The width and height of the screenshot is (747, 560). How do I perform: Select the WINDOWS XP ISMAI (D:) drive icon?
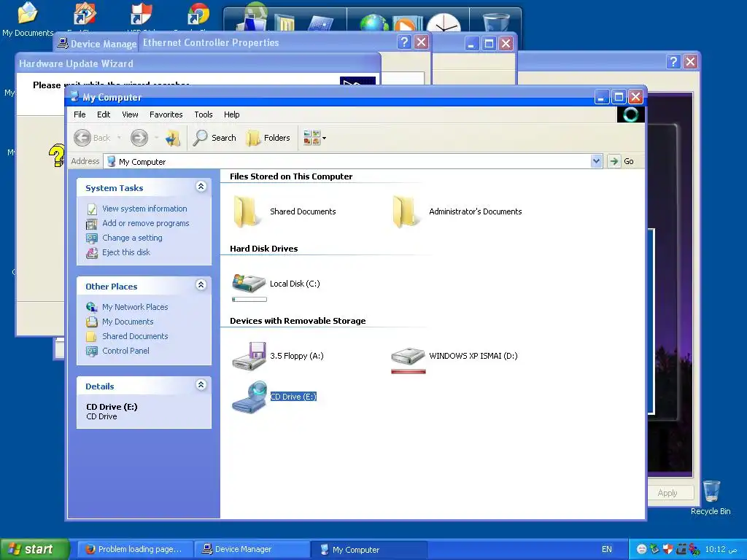408,356
